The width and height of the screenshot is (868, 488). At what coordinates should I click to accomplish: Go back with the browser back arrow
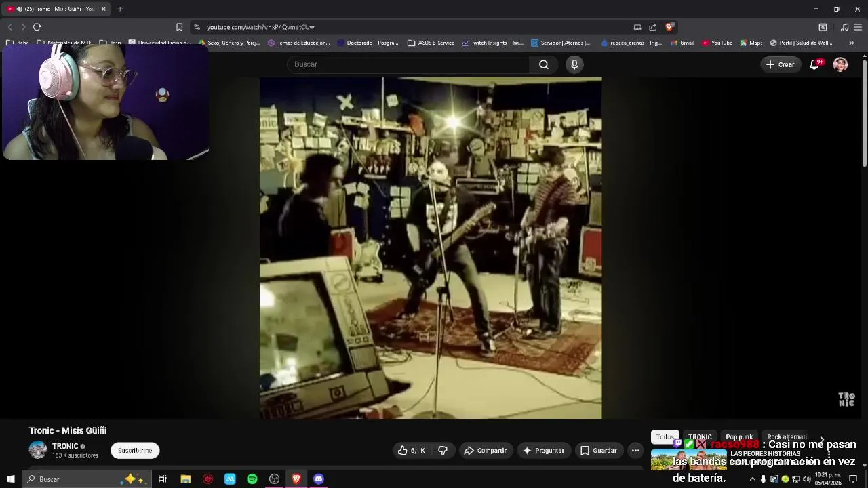(x=9, y=27)
